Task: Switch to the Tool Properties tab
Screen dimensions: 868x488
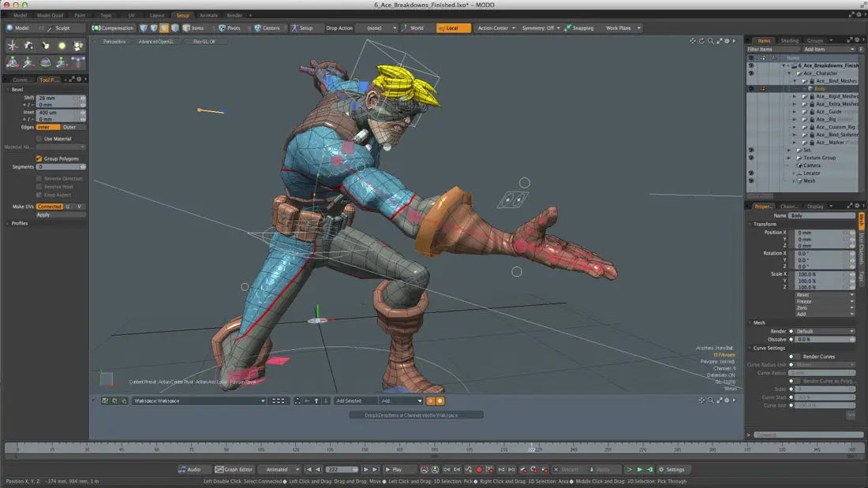Action: coord(49,80)
